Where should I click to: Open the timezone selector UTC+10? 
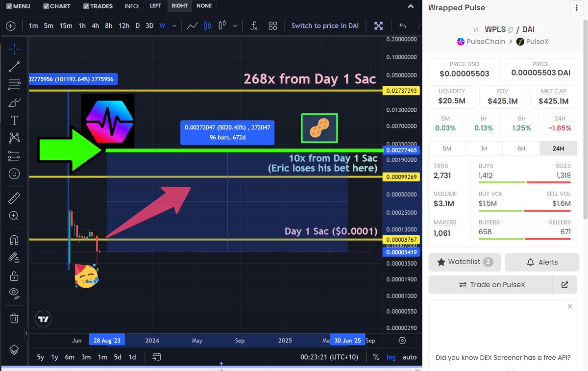pos(329,357)
